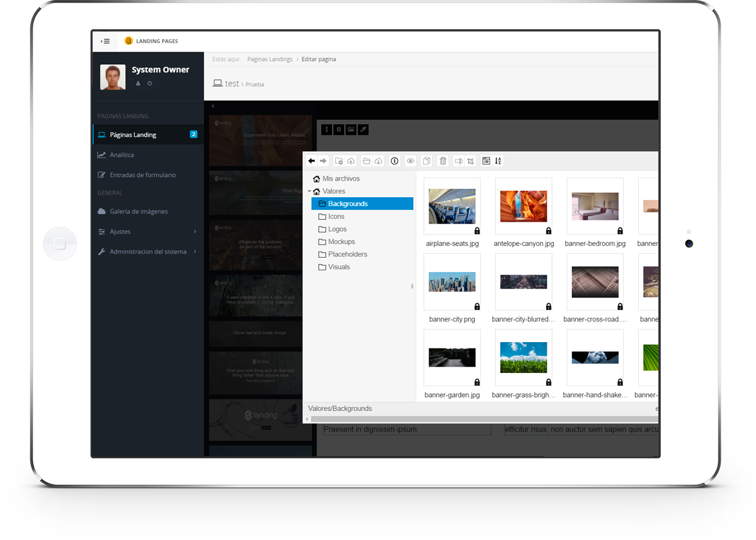Select the Mockups folder in tree
Viewport: 756px width, 540px height.
[x=337, y=241]
